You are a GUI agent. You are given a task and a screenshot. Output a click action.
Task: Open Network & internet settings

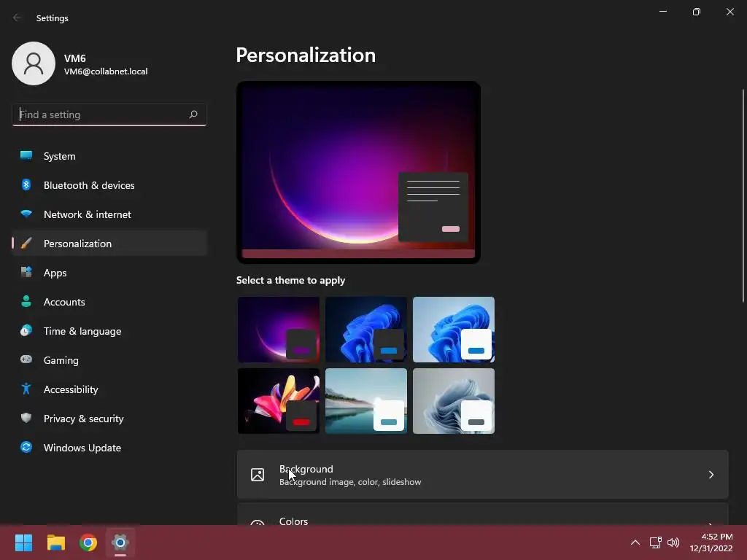pyautogui.click(x=109, y=214)
